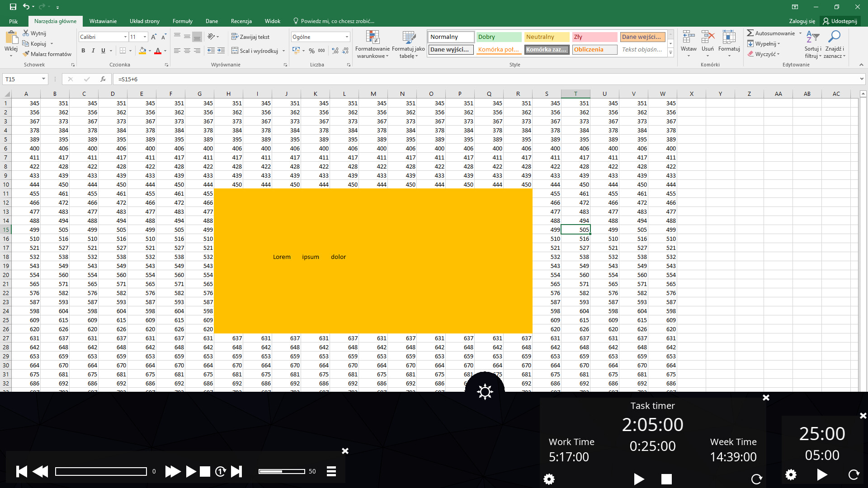The height and width of the screenshot is (488, 868).
Task: Click Znajdź i zaznacz
Action: click(835, 44)
